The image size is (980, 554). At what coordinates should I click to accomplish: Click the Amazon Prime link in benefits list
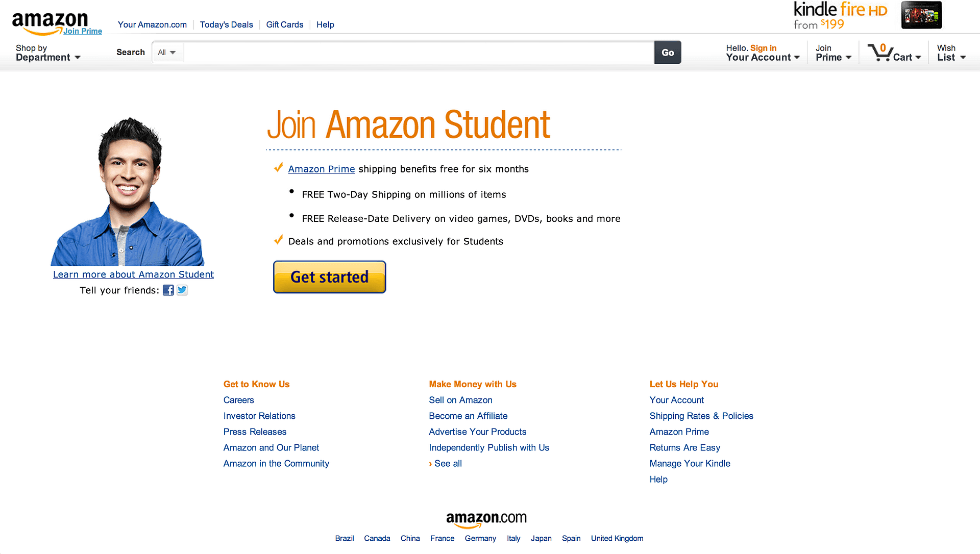tap(322, 169)
